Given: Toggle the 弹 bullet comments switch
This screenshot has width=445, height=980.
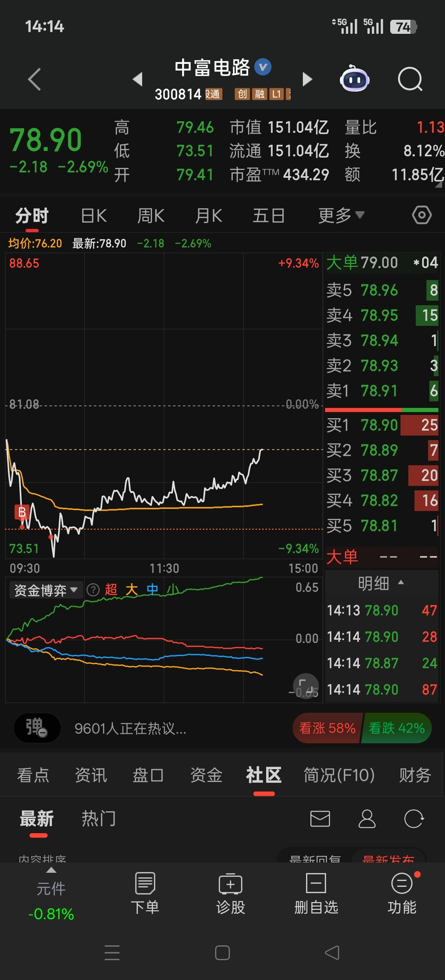Looking at the screenshot, I should coord(37,728).
